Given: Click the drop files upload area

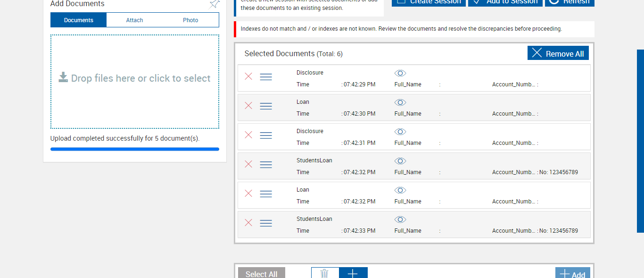Looking at the screenshot, I should (135, 81).
